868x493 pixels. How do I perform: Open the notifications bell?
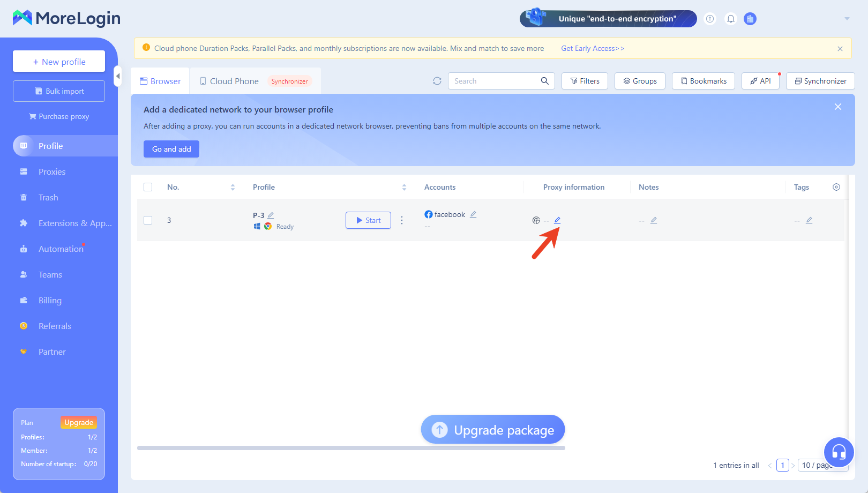tap(730, 19)
